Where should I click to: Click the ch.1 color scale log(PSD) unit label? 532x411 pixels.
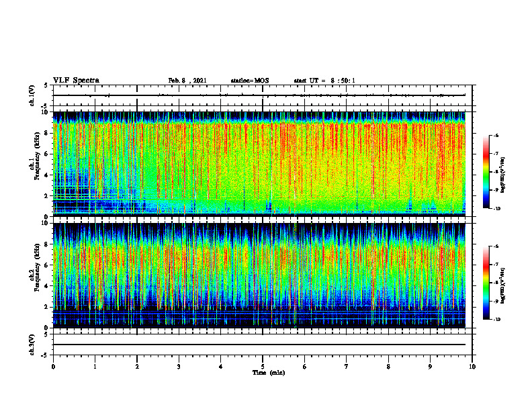[503, 175]
